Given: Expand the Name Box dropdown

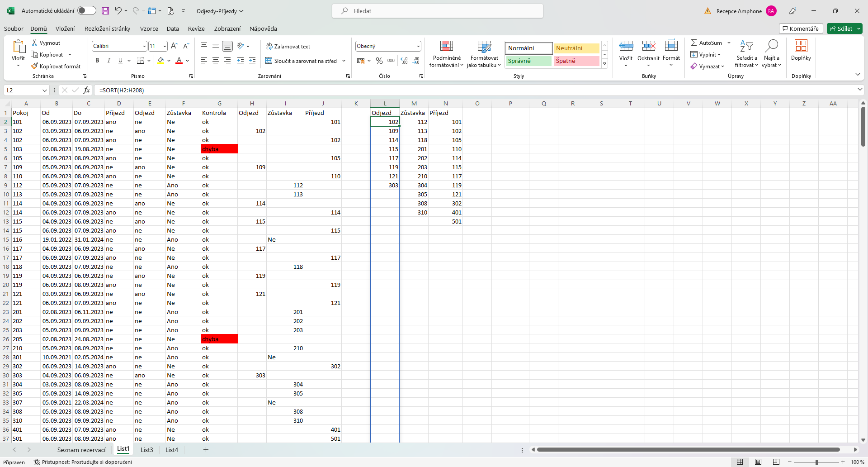Looking at the screenshot, I should [x=44, y=90].
